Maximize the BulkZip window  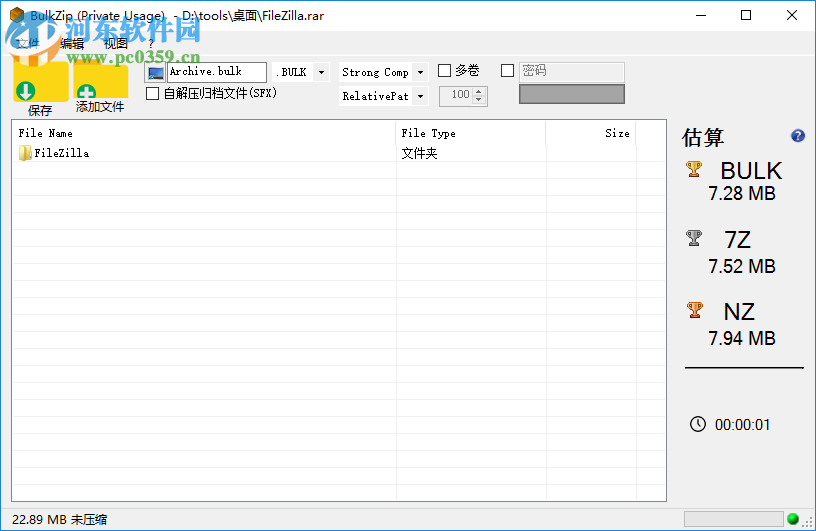point(746,15)
